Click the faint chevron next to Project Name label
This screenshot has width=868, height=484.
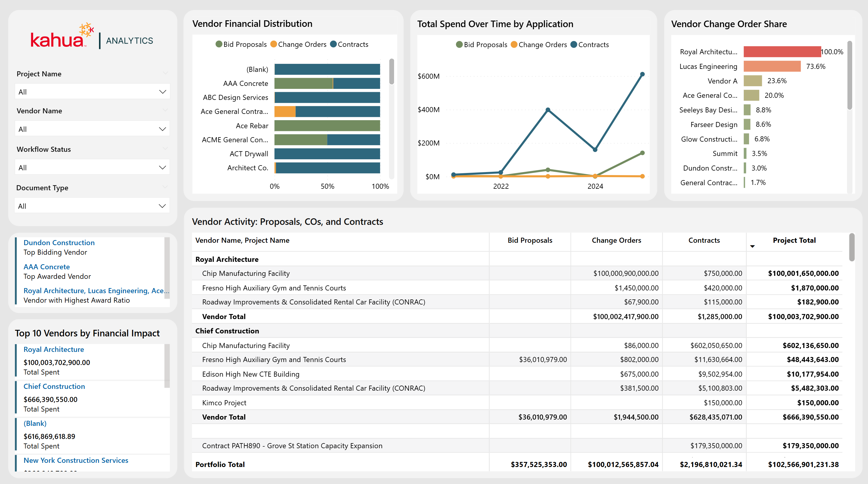(x=165, y=73)
